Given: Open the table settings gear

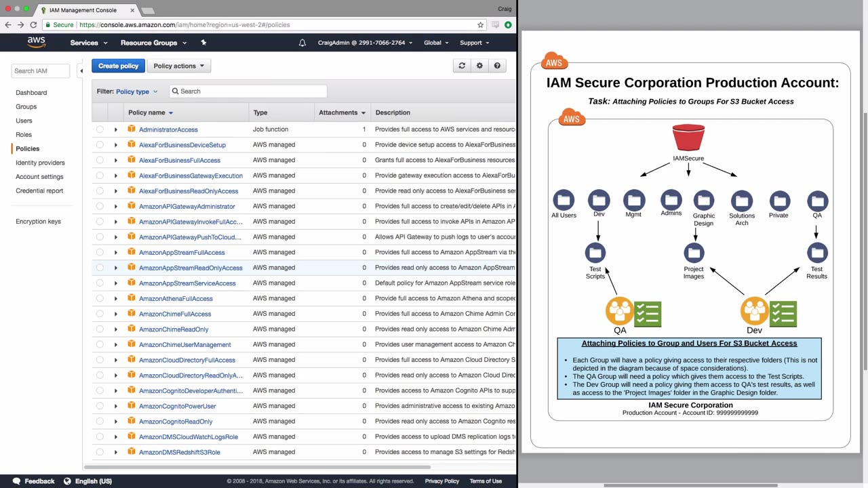Looking at the screenshot, I should [x=479, y=66].
